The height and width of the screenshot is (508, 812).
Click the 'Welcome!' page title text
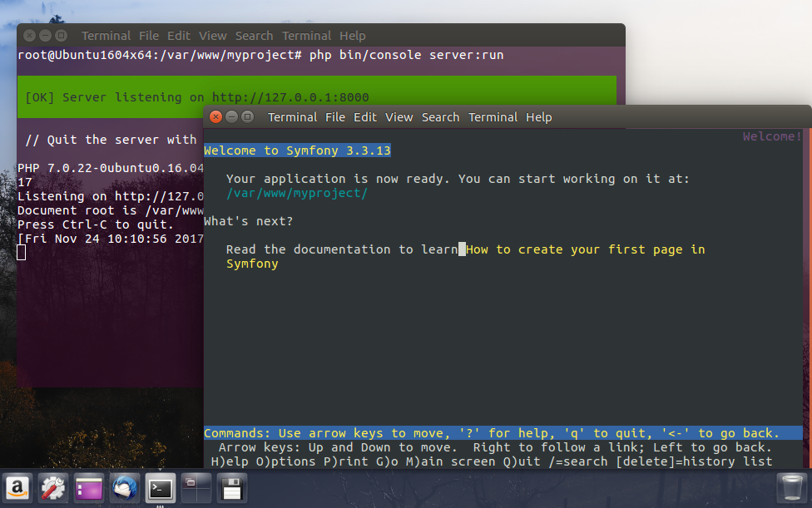point(772,136)
